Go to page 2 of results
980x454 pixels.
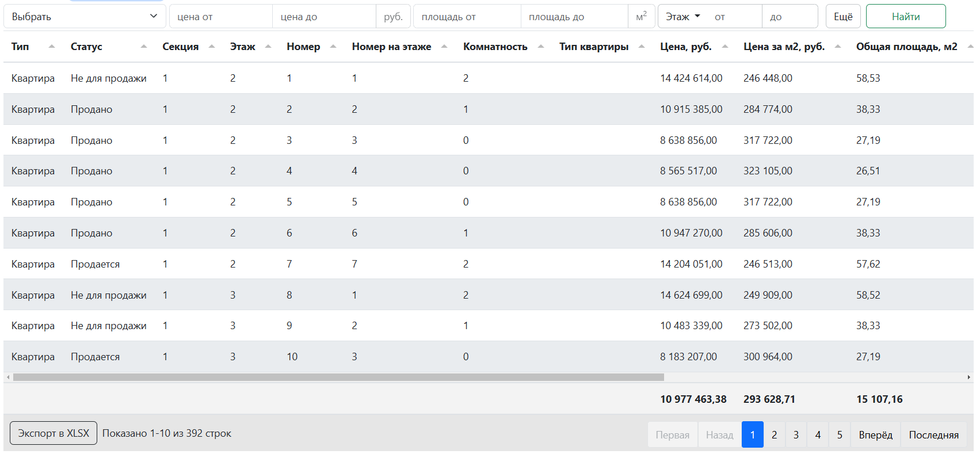(x=774, y=435)
